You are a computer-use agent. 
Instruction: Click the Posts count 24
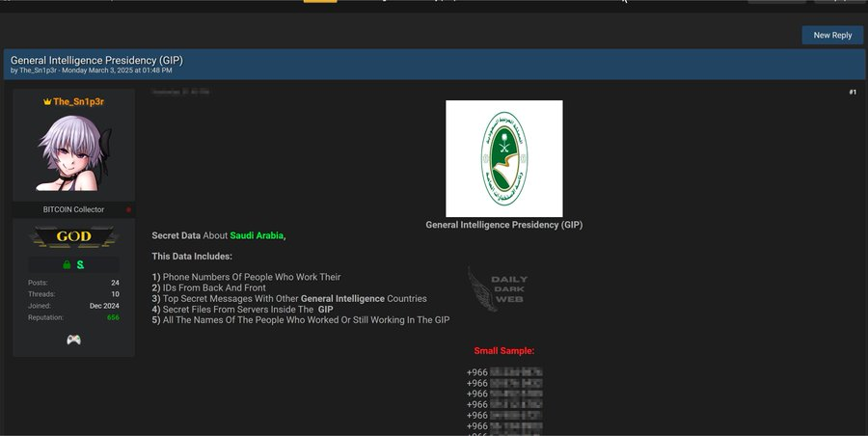coord(115,283)
